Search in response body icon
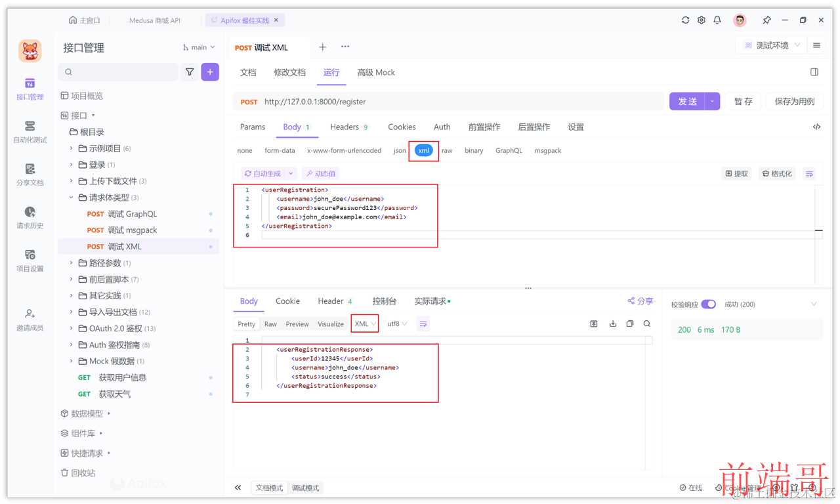This screenshot has height=504, width=840. coord(647,324)
